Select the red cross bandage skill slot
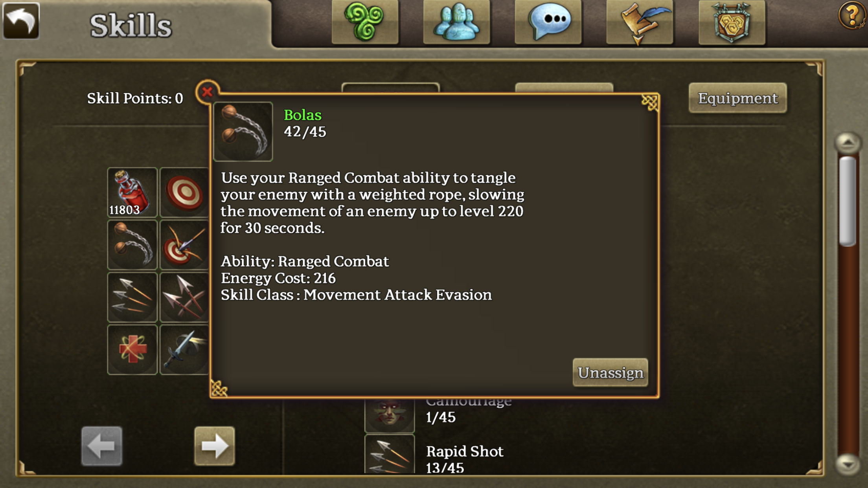The height and width of the screenshot is (488, 868). point(132,349)
